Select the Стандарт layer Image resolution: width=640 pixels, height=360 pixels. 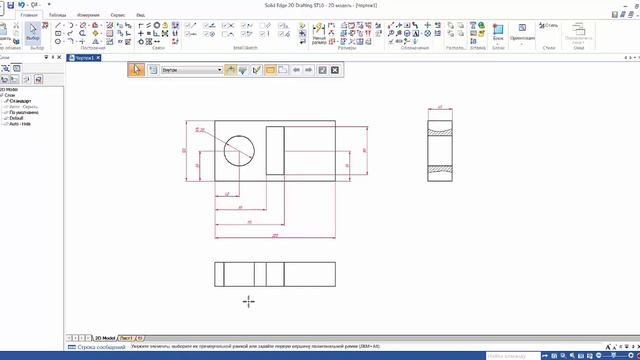(20, 101)
